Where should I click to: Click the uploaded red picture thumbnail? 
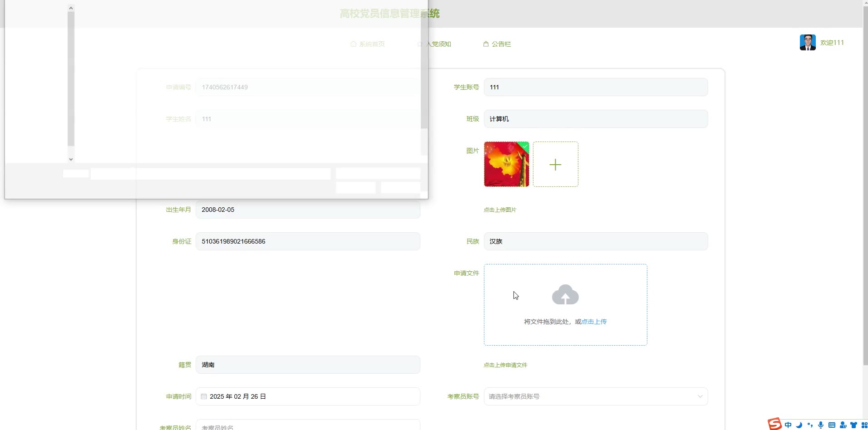507,164
